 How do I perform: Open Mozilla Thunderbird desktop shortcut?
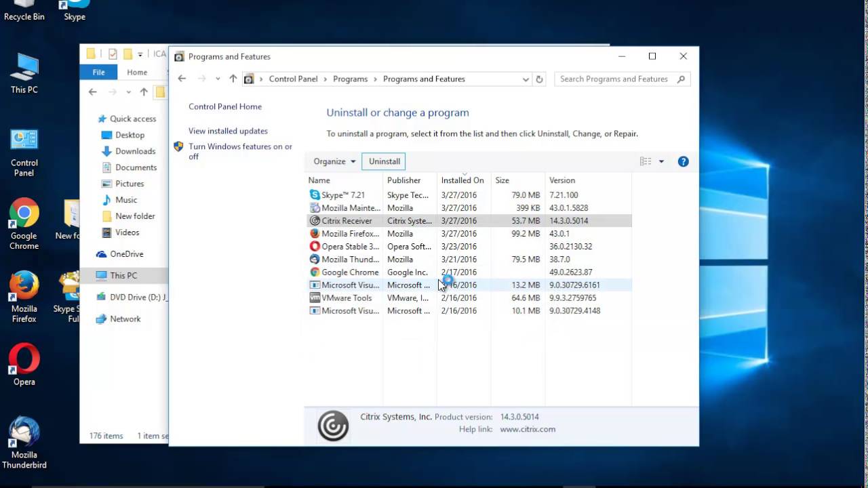(x=24, y=443)
